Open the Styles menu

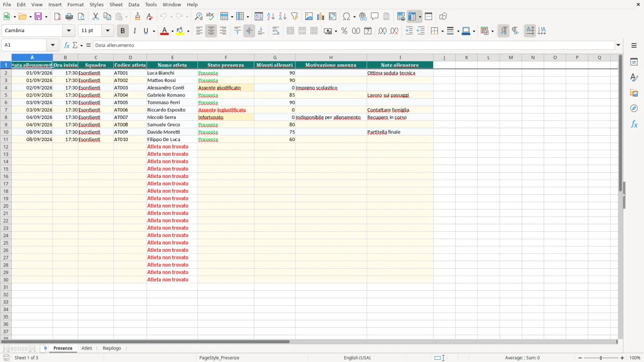click(x=97, y=4)
